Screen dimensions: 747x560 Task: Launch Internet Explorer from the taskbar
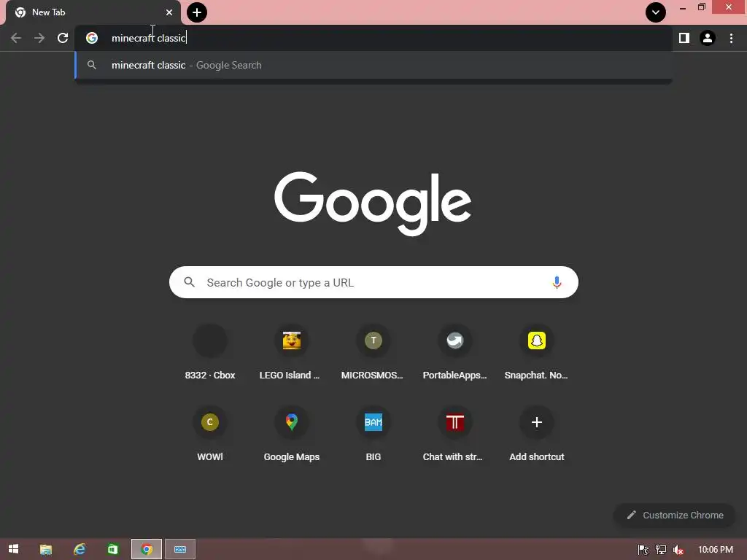point(80,549)
